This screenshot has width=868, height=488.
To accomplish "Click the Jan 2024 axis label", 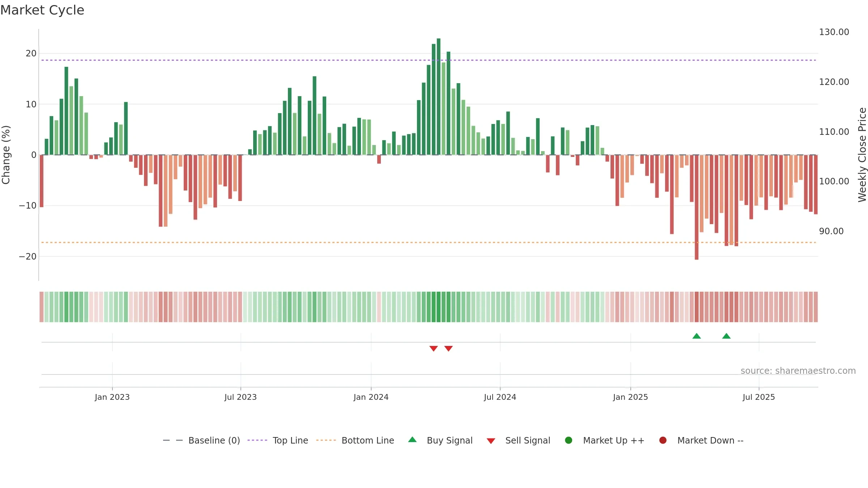I will coord(371,397).
